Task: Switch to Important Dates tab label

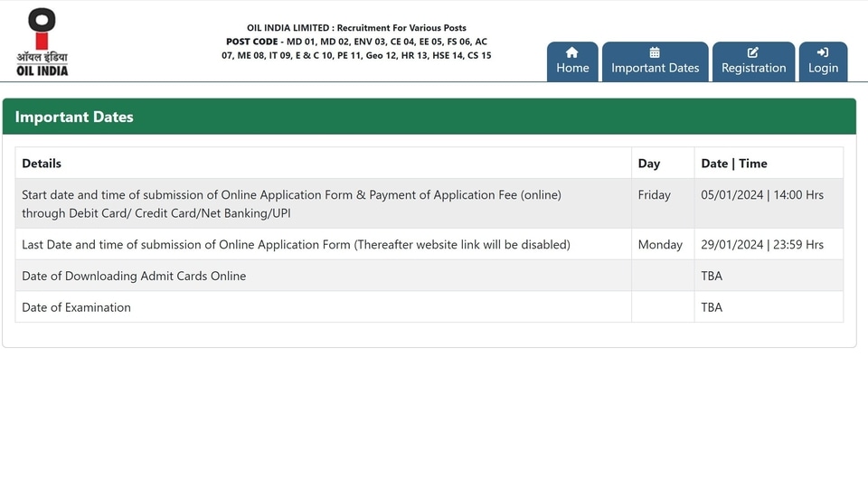Action: point(655,68)
